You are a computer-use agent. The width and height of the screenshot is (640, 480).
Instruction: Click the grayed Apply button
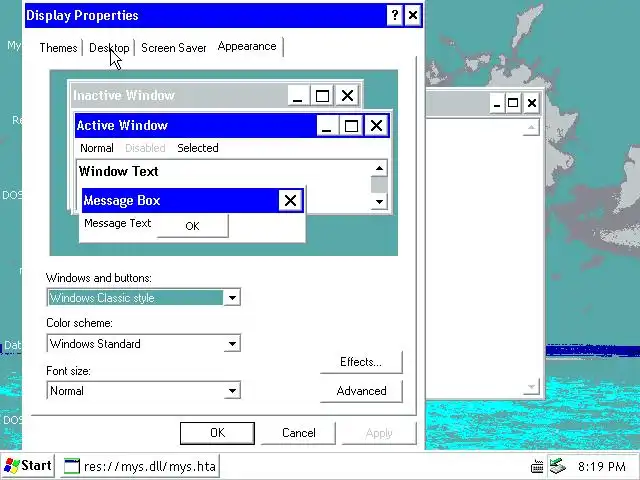coord(379,433)
